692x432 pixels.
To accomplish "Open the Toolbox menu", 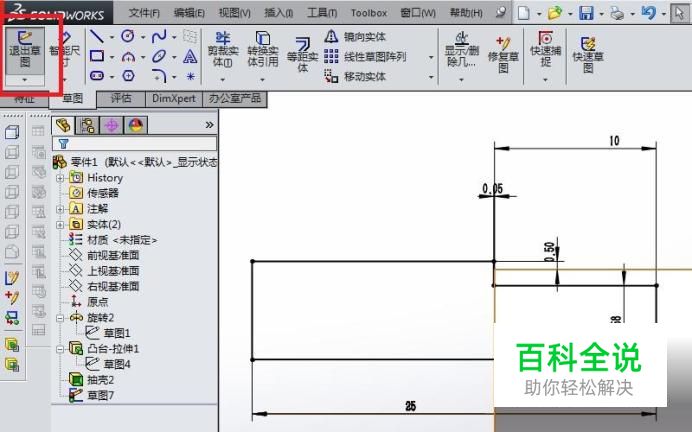I will click(369, 13).
